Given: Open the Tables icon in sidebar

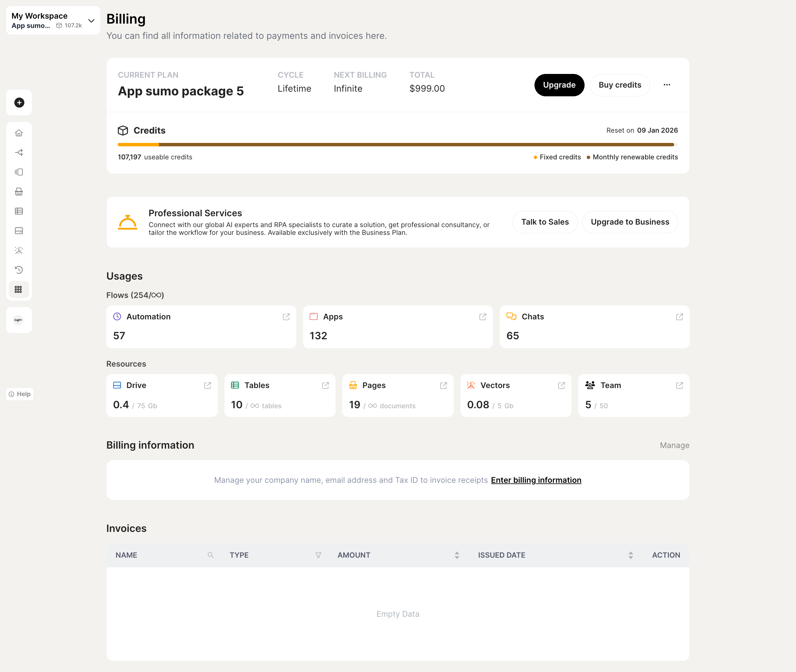Looking at the screenshot, I should tap(19, 211).
